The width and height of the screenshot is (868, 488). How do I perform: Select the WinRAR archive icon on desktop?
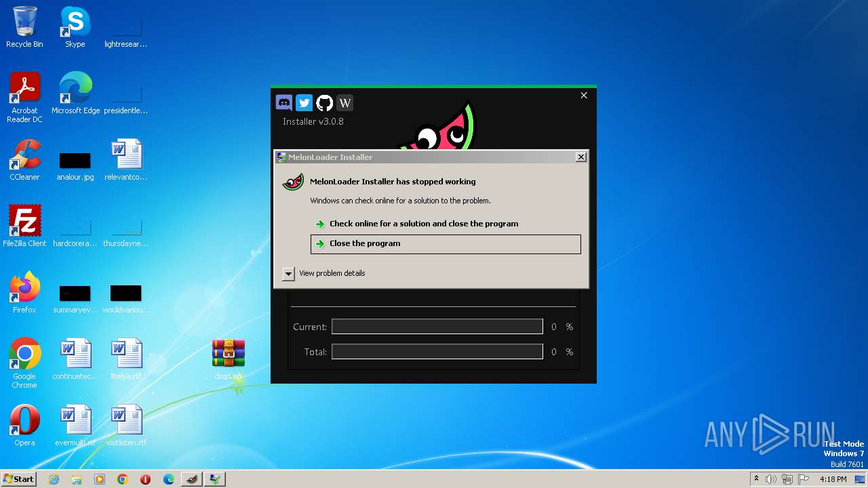tap(229, 359)
